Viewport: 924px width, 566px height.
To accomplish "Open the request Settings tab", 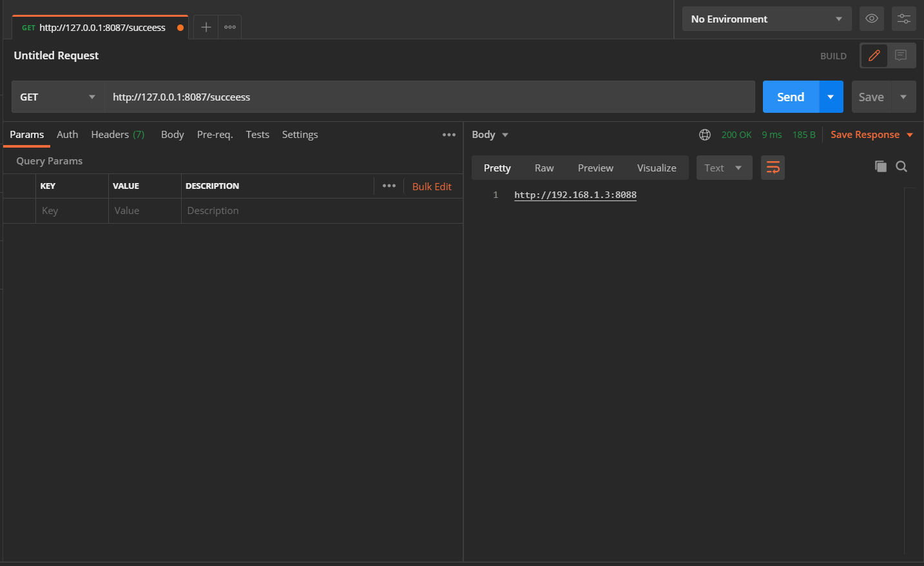I will click(x=300, y=135).
